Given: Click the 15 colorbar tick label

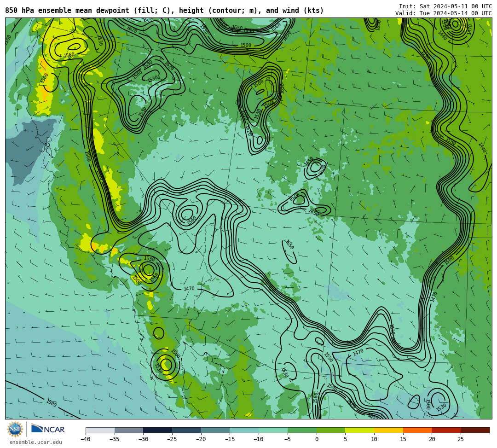Looking at the screenshot, I should (x=403, y=439).
